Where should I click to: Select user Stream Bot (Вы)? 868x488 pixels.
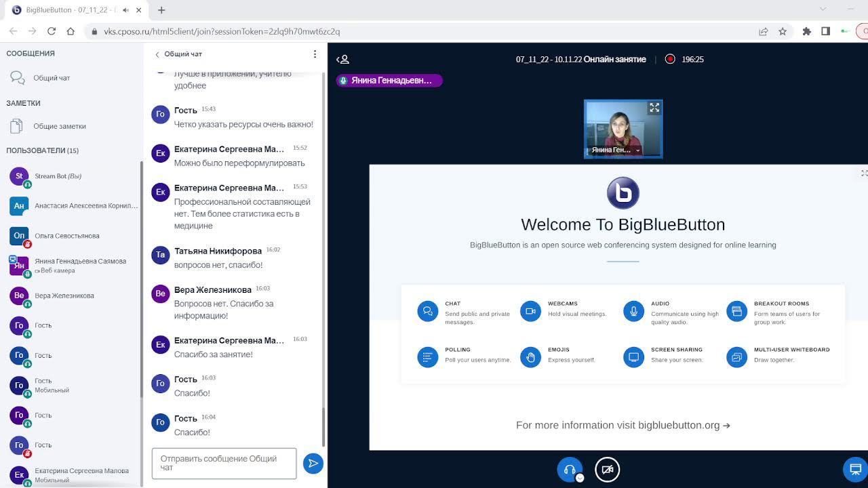[x=71, y=176]
